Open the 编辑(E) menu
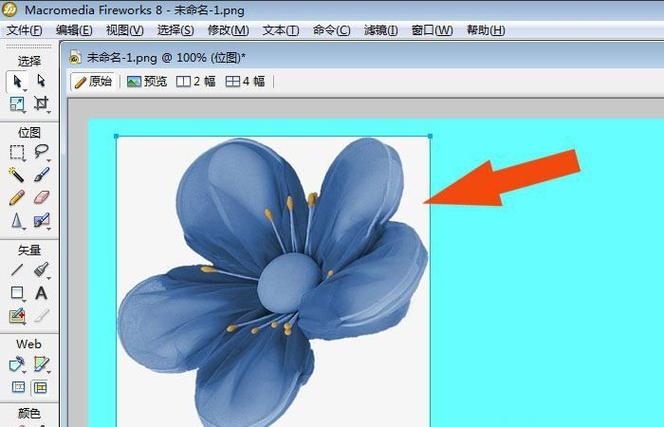This screenshot has height=427, width=664. (x=74, y=30)
